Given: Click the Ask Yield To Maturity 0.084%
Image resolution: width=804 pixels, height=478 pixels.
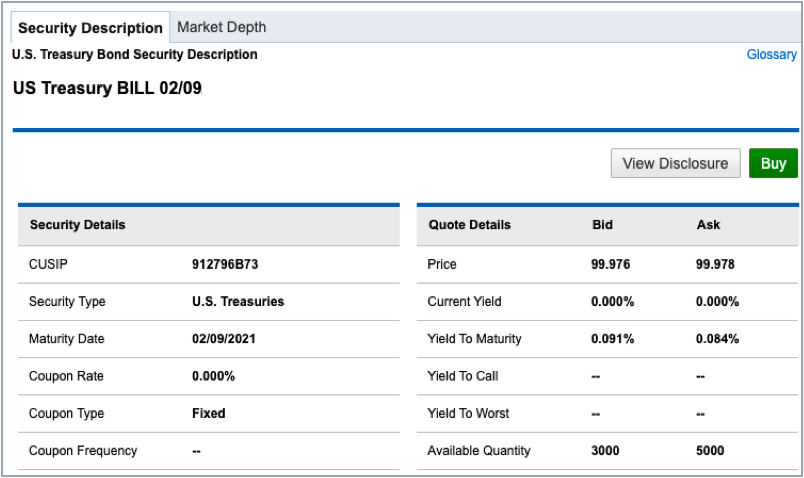Looking at the screenshot, I should [x=717, y=339].
